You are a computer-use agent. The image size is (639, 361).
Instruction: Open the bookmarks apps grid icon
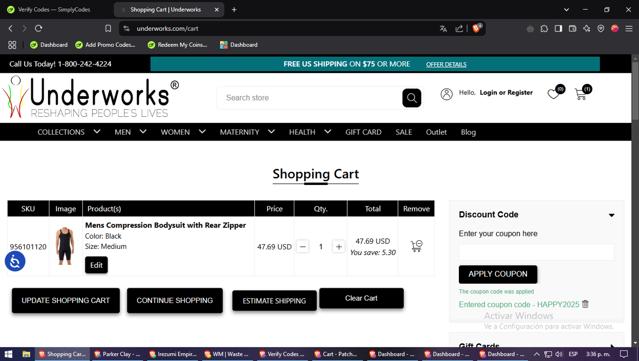click(x=12, y=45)
